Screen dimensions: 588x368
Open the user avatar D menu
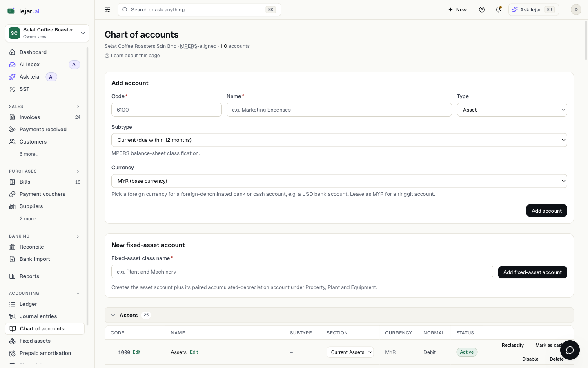[576, 9]
